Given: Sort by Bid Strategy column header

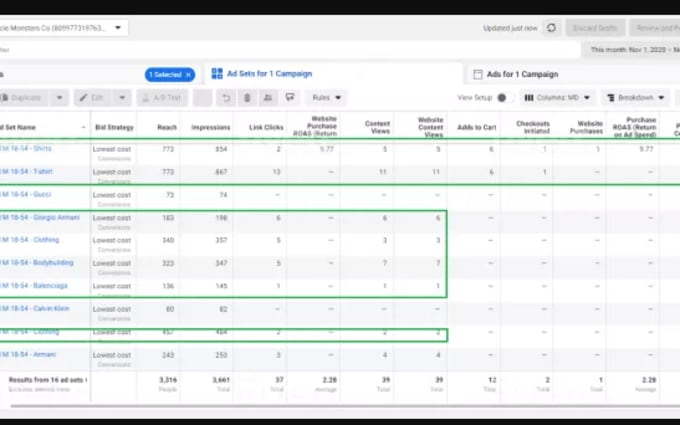Looking at the screenshot, I should (x=114, y=128).
